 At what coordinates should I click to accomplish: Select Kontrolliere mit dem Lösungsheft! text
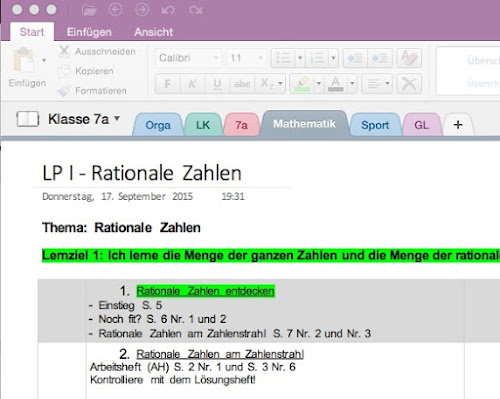point(173,380)
